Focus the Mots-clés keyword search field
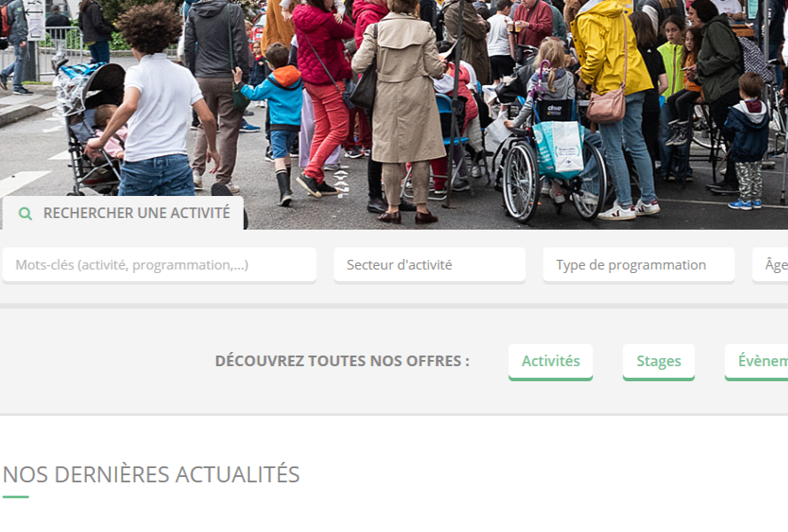This screenshot has width=788, height=532. click(x=160, y=264)
